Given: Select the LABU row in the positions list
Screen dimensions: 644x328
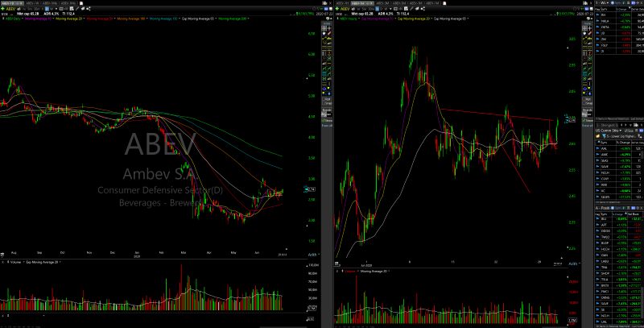Looking at the screenshot, I should pyautogui.click(x=617, y=261).
